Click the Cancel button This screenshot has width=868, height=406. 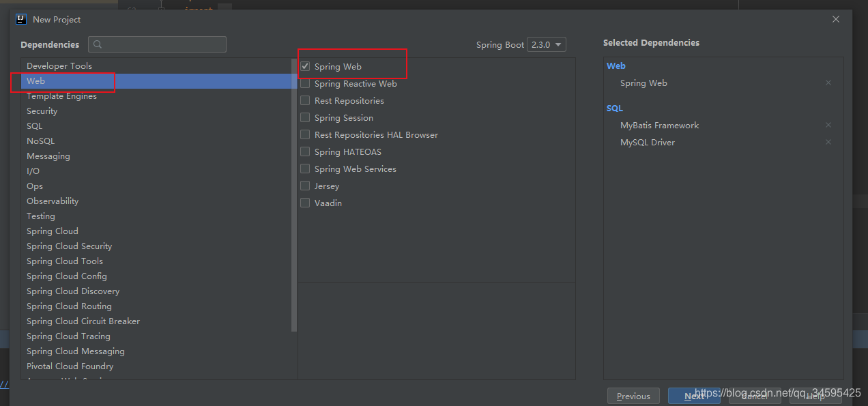click(755, 396)
